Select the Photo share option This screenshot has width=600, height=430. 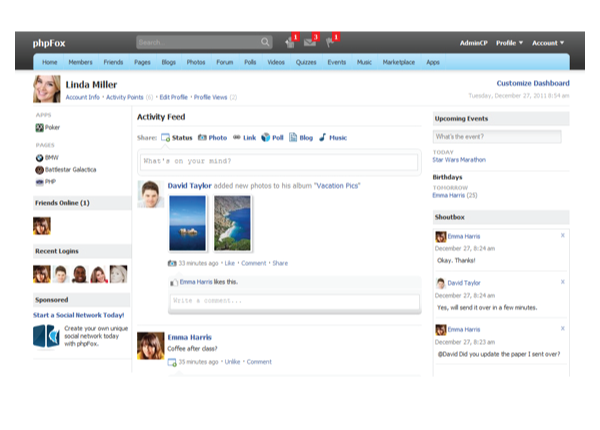tap(212, 137)
